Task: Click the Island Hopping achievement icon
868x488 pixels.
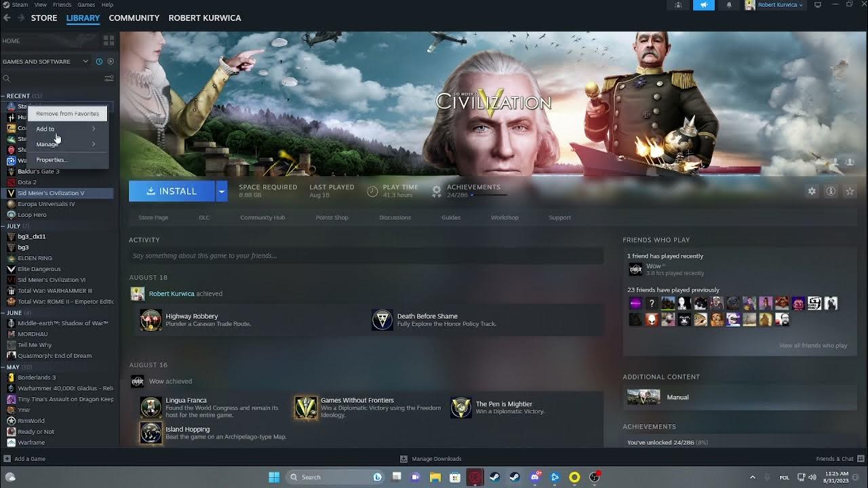Action: [x=151, y=432]
